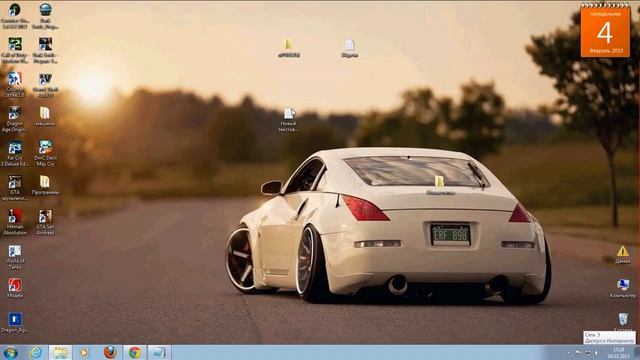The height and width of the screenshot is (360, 640).
Task: Open the Call of Duty Modern Warfare shortcut
Action: tap(15, 51)
